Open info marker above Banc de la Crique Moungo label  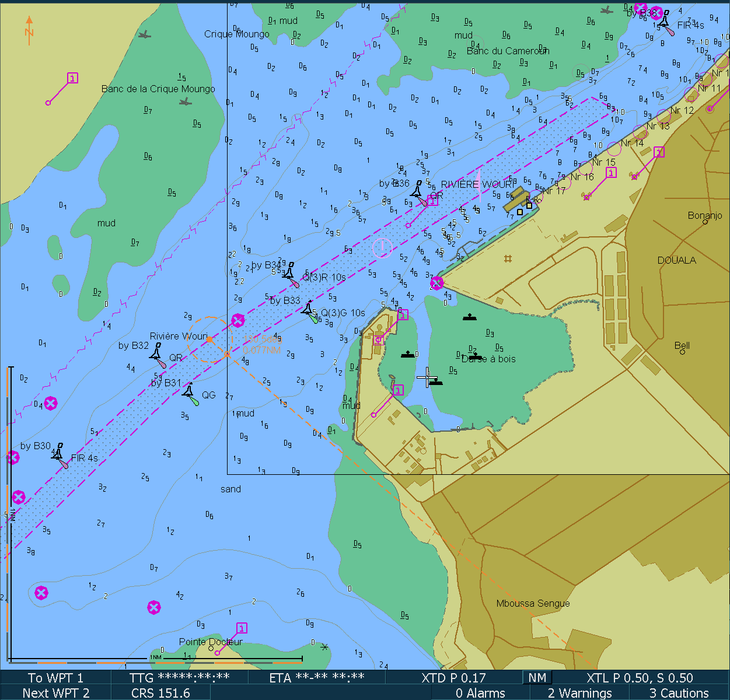[72, 78]
